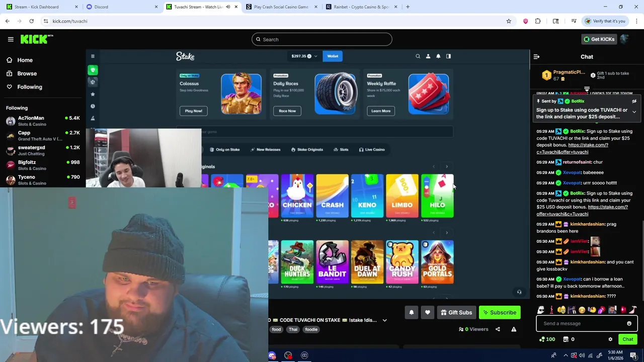Open Tyceno channel in Following list
This screenshot has width=644, height=362.
[x=43, y=180]
